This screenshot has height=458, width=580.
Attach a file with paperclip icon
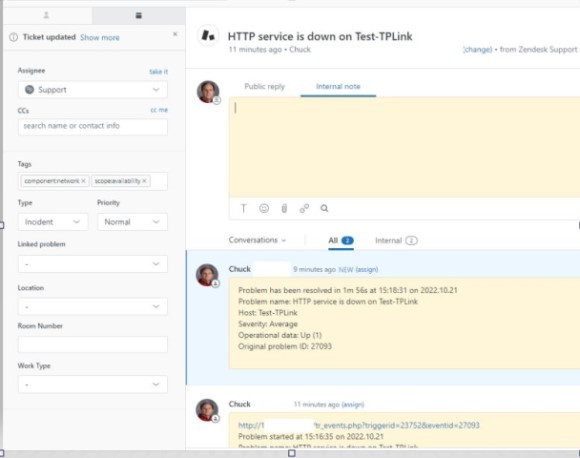[284, 208]
